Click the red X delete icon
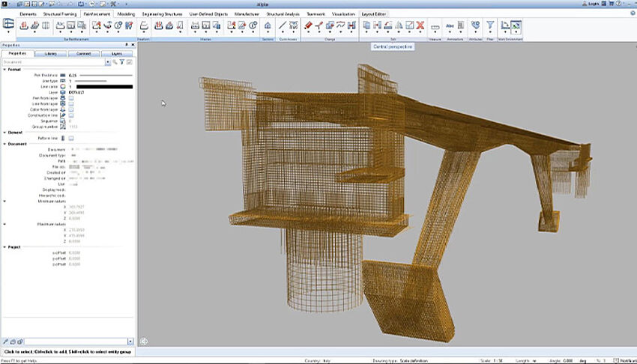Screen dimensions: 637x364 coord(420,26)
